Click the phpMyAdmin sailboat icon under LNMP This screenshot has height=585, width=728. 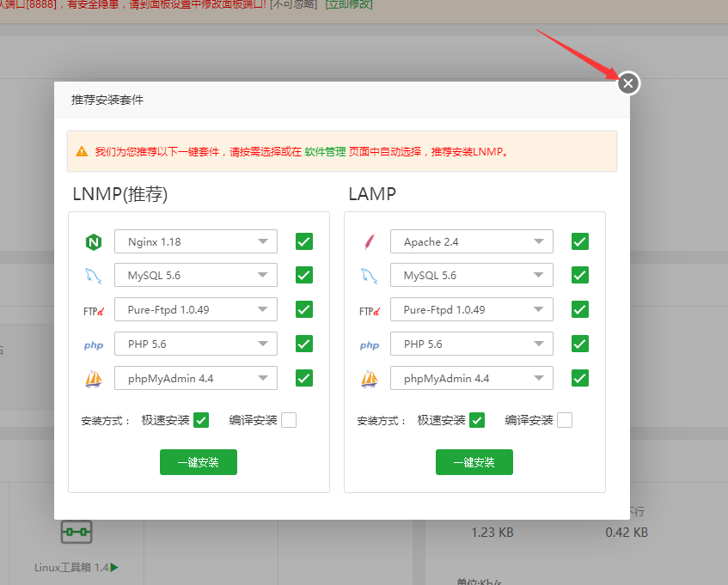(x=94, y=378)
